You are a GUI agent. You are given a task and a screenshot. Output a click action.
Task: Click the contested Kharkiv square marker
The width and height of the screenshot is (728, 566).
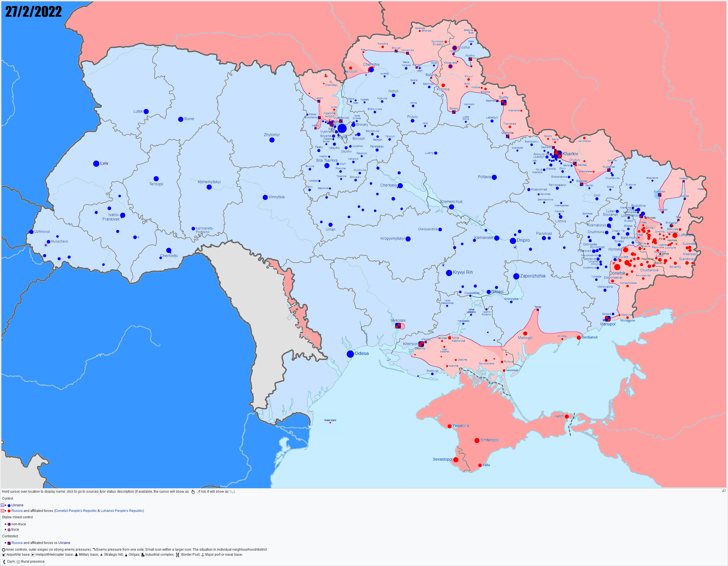[x=558, y=154]
